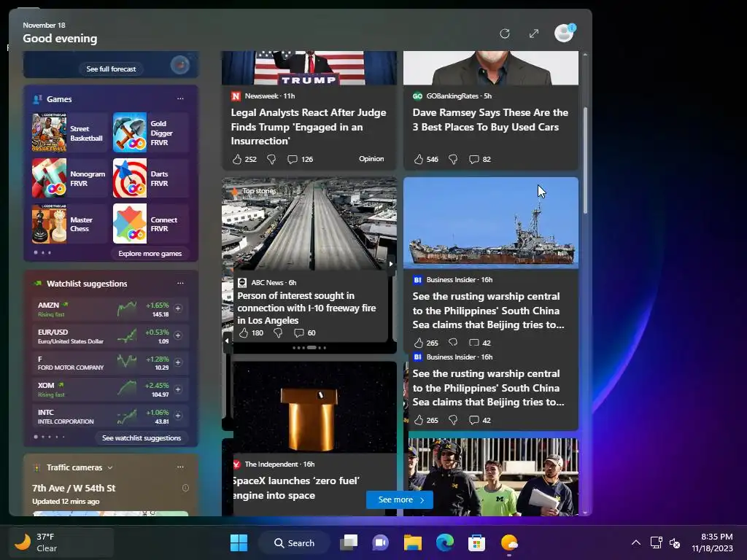Launch Street Basketball game
Screen dimensions: 747x560
(69, 133)
